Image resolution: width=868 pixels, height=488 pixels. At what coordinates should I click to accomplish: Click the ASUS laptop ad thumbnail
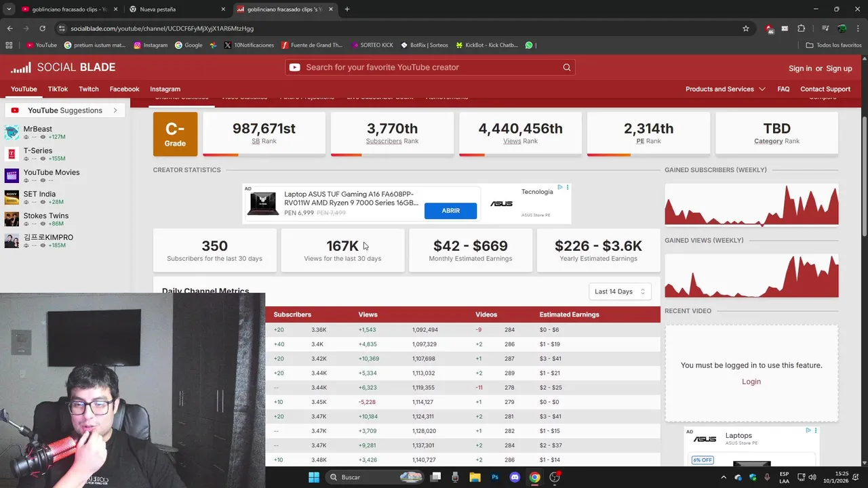263,203
